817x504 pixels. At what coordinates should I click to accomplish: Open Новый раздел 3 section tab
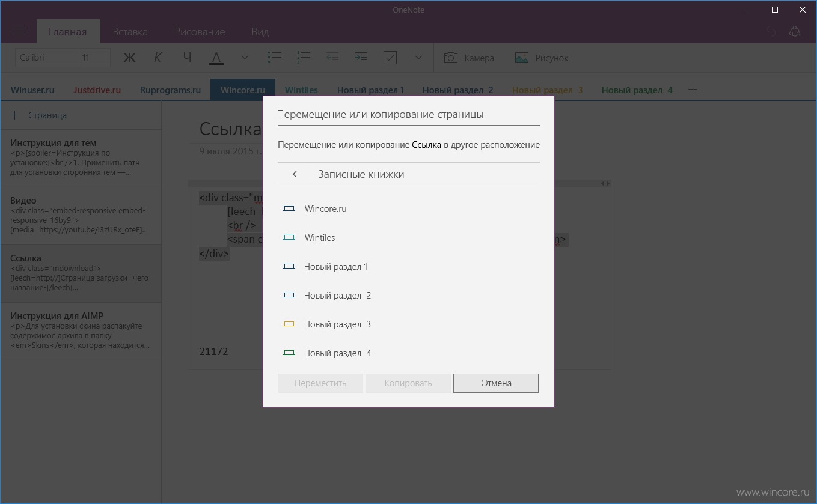click(547, 90)
